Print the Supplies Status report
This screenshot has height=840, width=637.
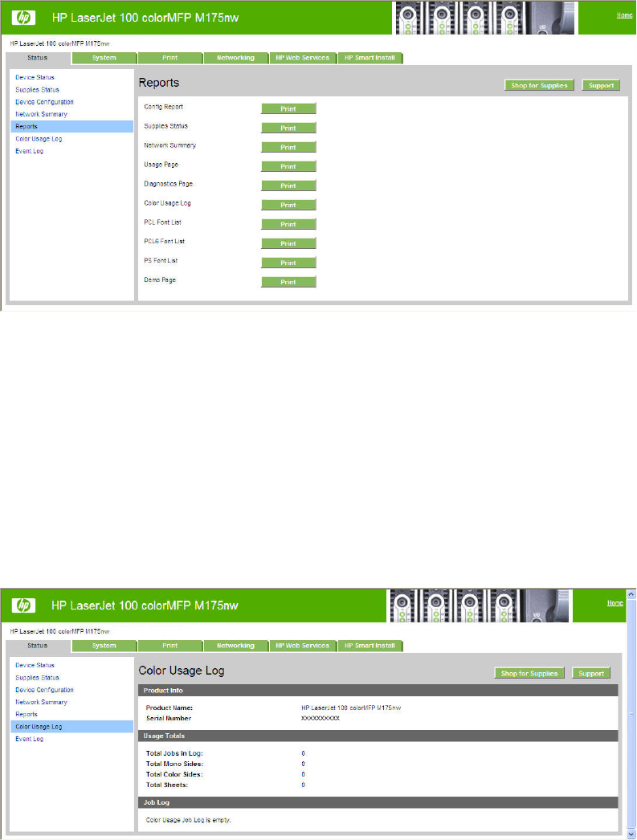(x=288, y=128)
